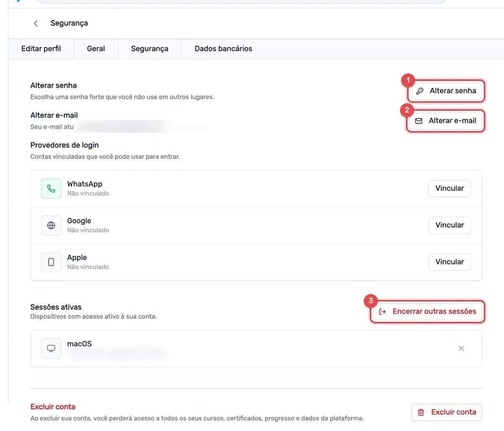504x431 pixels.
Task: Click 'Não vinculado' under Apple
Action: 88,267
